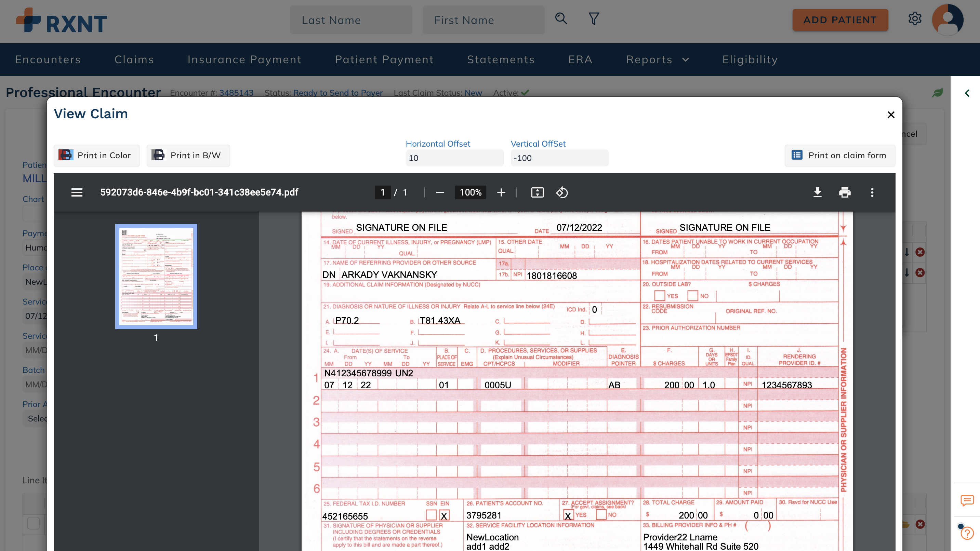This screenshot has height=551, width=980.
Task: Click the 100% zoom level field
Action: click(470, 192)
